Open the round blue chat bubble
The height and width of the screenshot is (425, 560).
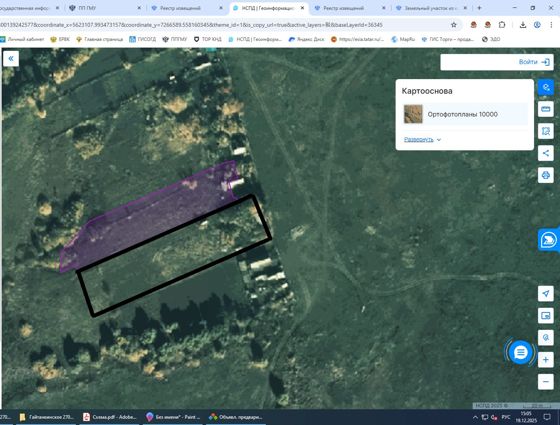pyautogui.click(x=520, y=353)
